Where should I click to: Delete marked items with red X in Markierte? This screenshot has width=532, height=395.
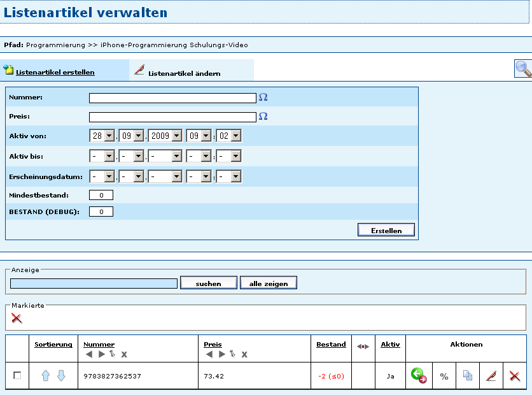(17, 318)
